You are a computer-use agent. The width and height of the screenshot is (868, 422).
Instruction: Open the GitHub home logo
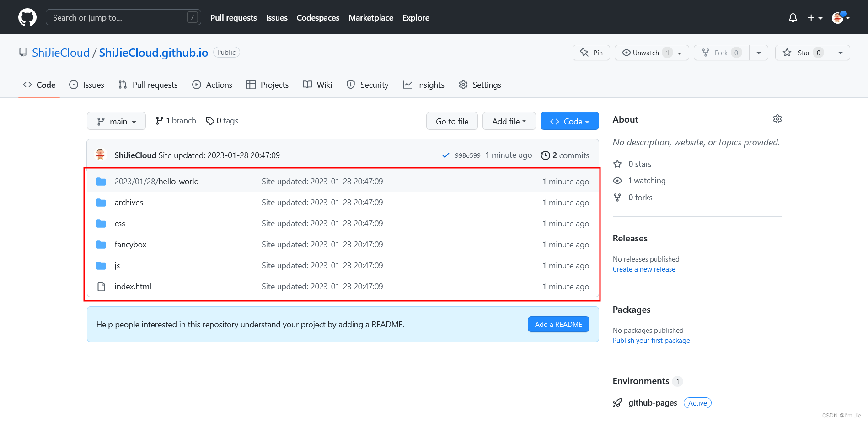[27, 17]
